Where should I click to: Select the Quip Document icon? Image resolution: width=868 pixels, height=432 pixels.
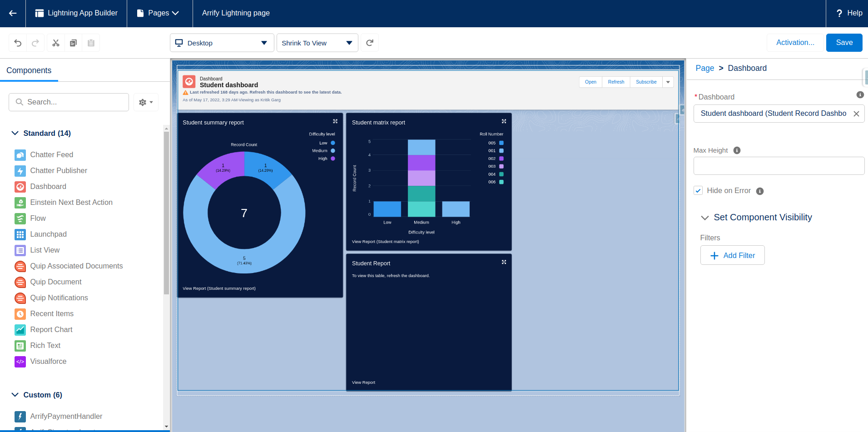[20, 282]
